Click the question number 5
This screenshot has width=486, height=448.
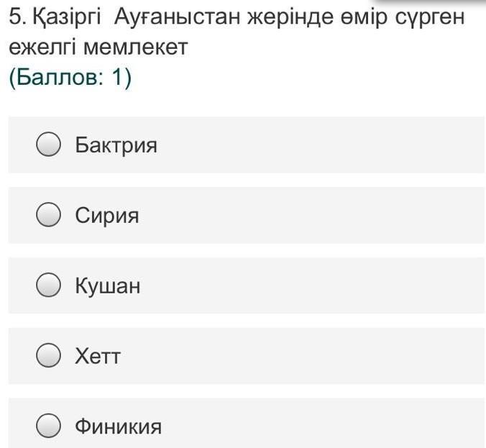tap(14, 17)
